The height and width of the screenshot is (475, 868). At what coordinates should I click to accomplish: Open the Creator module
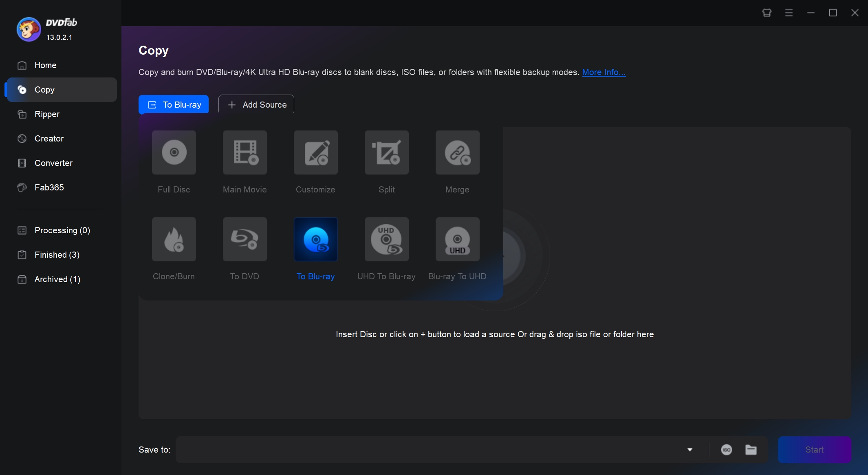tap(48, 139)
